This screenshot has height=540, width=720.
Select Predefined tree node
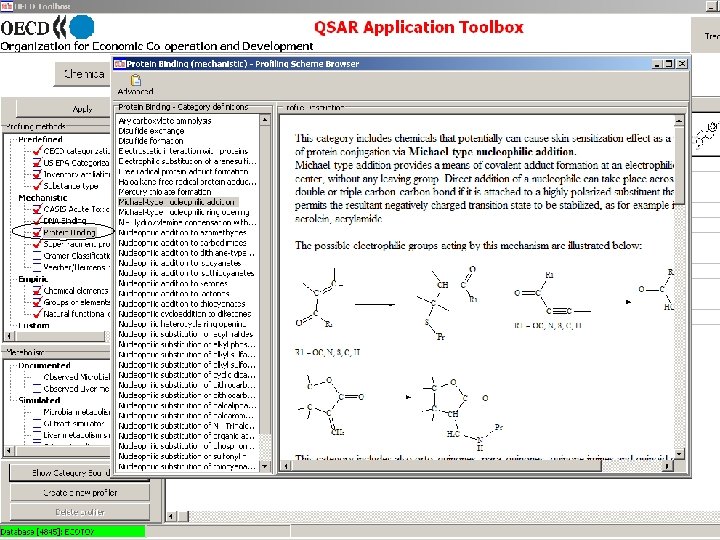[x=40, y=139]
